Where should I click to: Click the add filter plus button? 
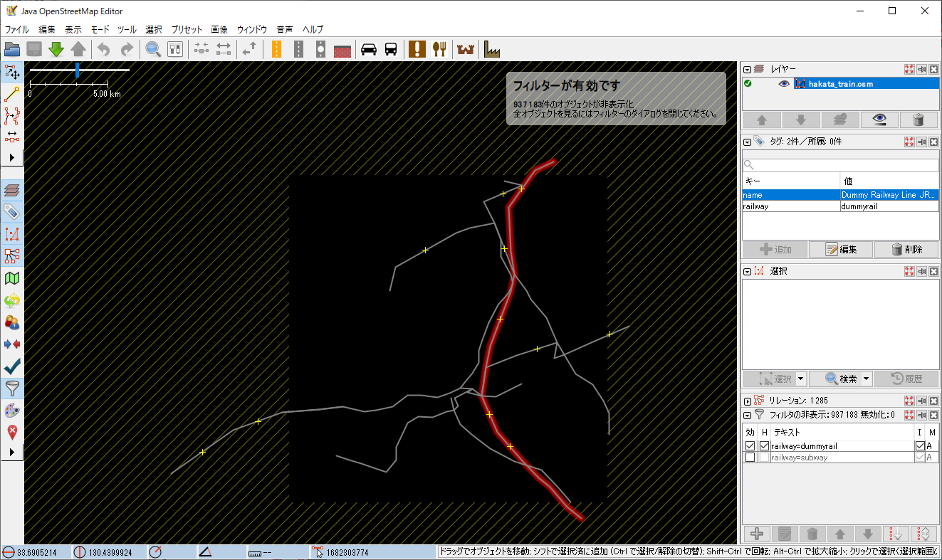point(757,534)
